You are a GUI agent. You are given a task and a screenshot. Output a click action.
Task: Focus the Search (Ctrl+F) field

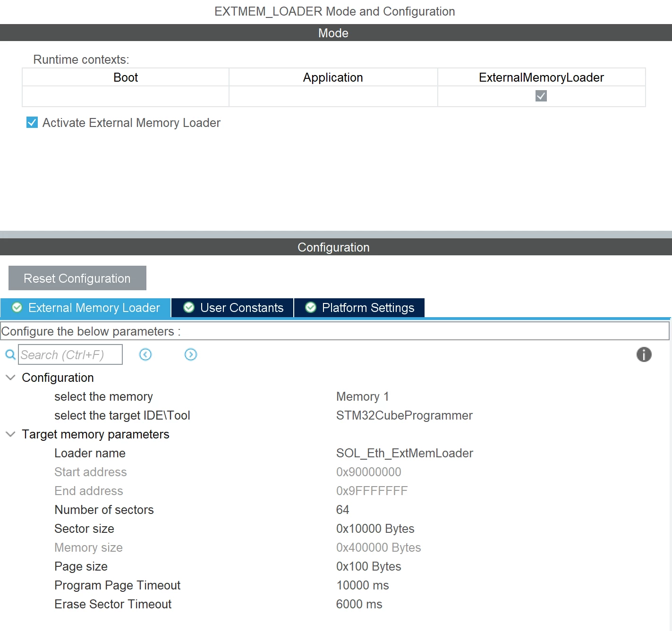pos(70,354)
